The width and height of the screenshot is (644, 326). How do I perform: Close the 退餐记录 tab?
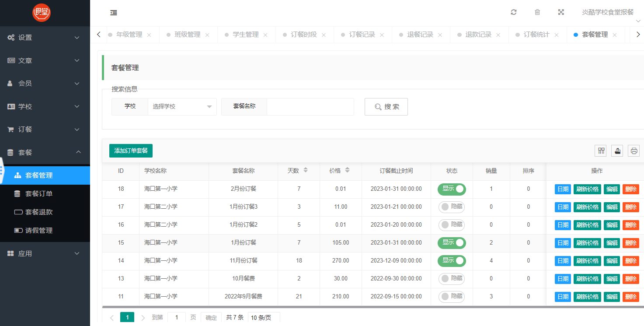[x=440, y=35]
